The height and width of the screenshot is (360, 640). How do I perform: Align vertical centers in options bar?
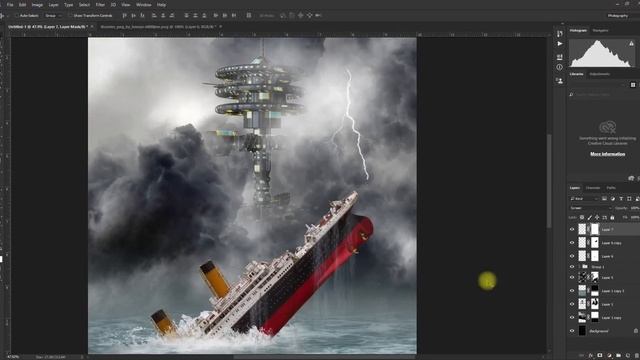[133, 16]
